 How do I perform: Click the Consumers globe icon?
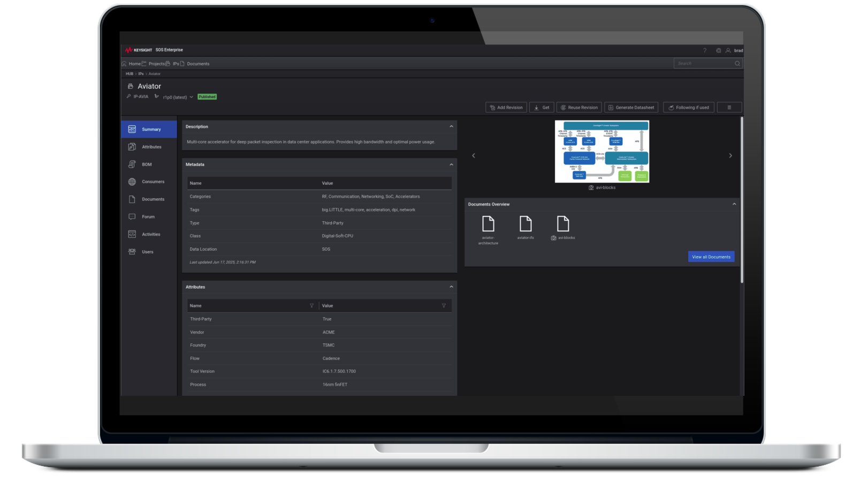coord(132,182)
